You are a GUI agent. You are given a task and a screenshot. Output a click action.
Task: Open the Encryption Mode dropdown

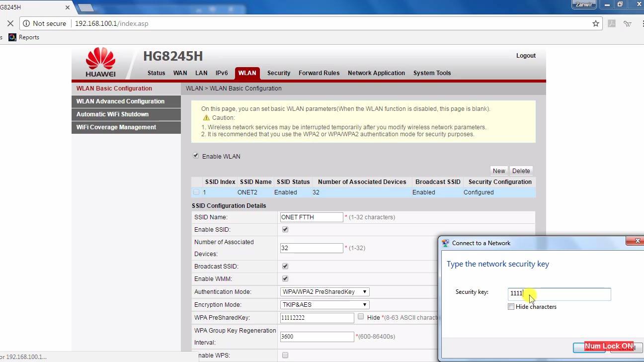click(x=325, y=305)
